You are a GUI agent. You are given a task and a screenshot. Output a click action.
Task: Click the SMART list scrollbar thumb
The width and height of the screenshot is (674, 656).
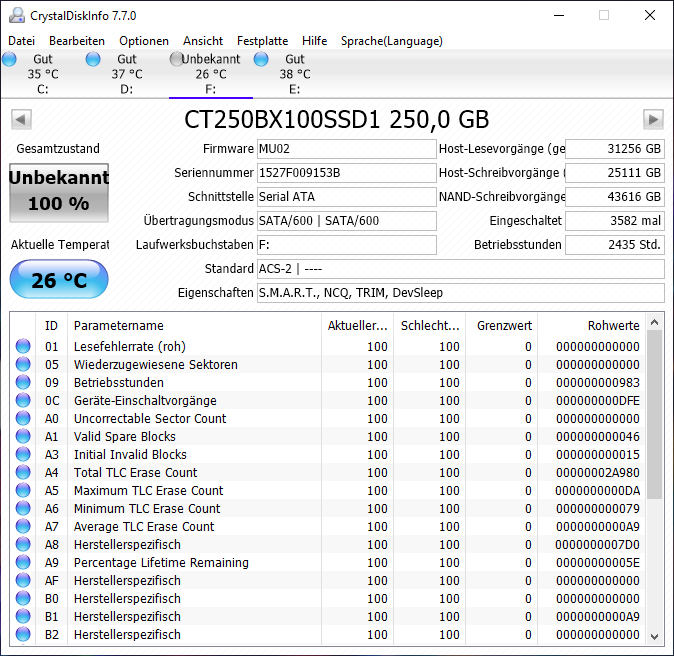655,415
